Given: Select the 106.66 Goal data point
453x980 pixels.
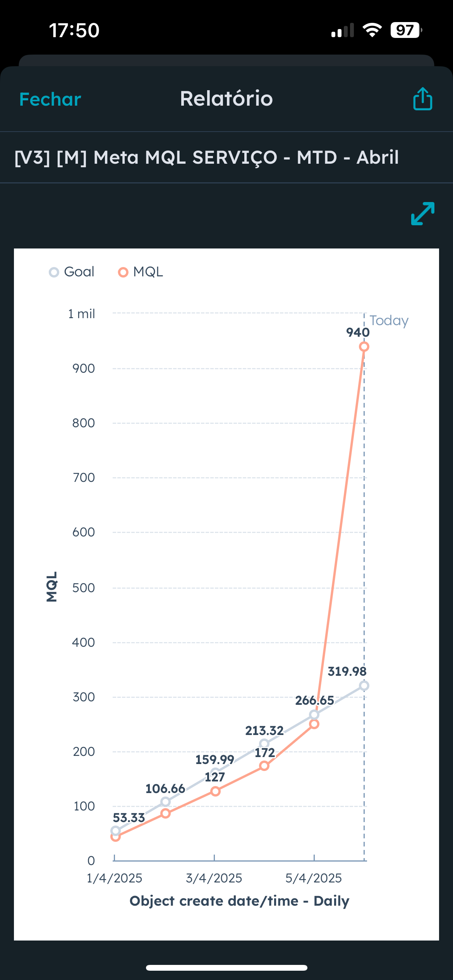Looking at the screenshot, I should [x=165, y=802].
